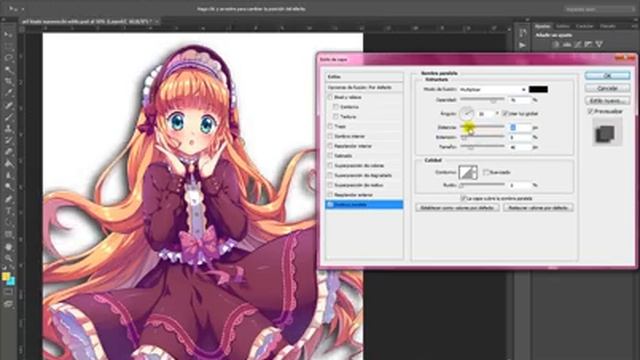Click the Opacidad slider track

click(482, 99)
